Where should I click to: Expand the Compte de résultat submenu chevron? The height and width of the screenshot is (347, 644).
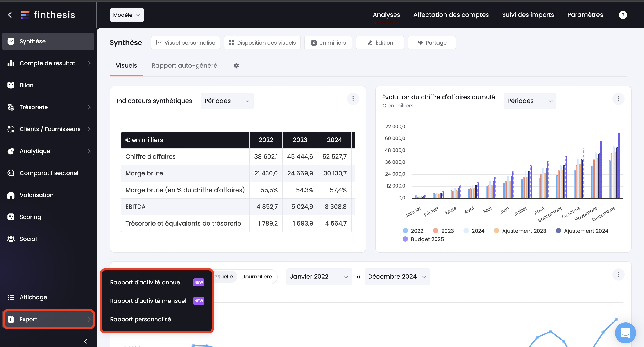[89, 63]
